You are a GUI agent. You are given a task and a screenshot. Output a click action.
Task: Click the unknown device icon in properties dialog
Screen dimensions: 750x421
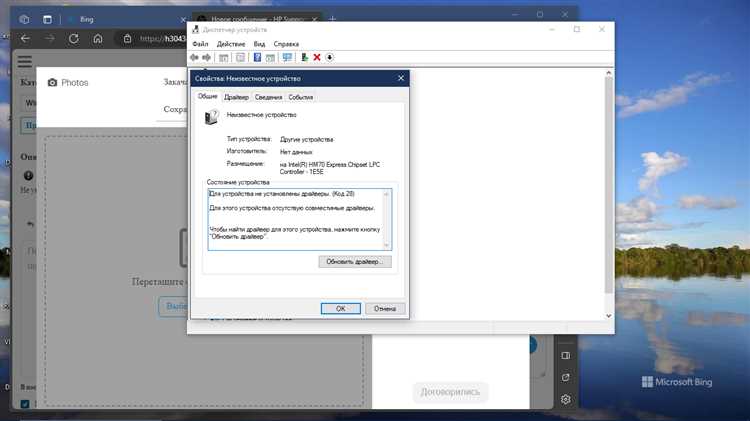coord(211,117)
